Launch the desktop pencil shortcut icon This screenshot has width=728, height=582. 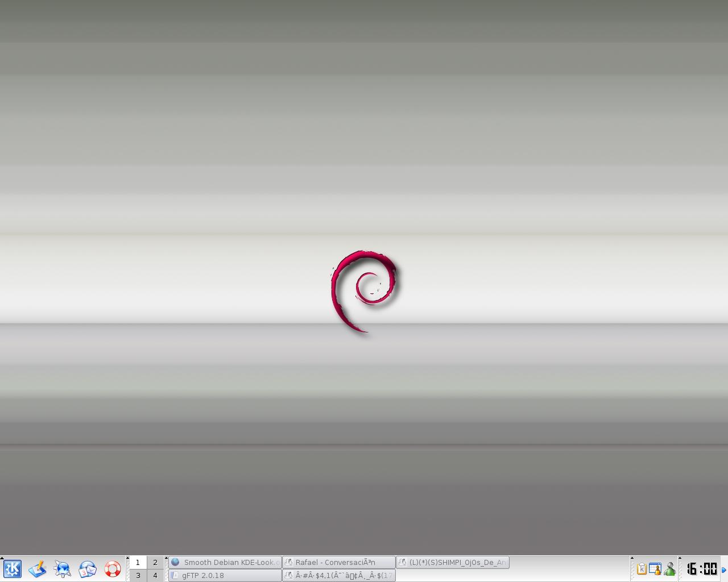[38, 569]
